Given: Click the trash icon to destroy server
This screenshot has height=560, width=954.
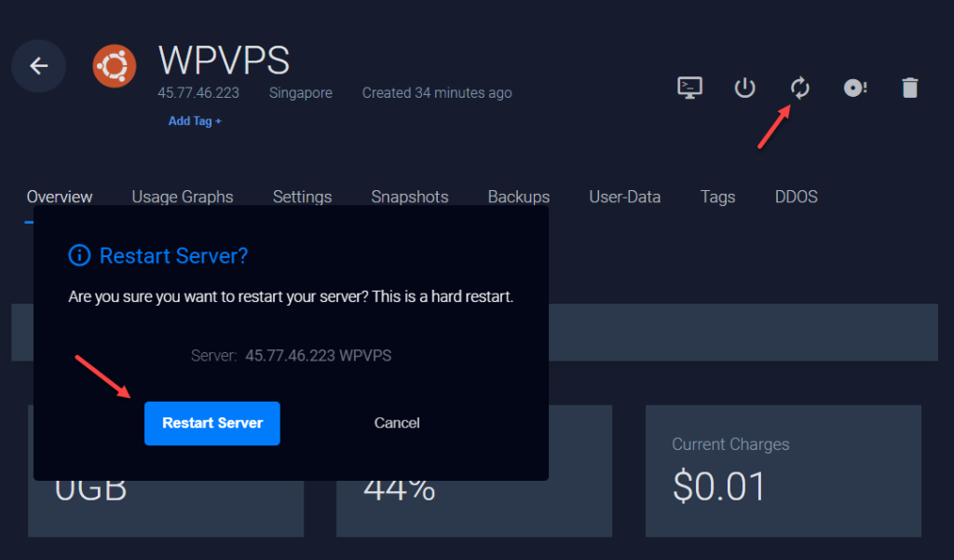Looking at the screenshot, I should pyautogui.click(x=910, y=87).
